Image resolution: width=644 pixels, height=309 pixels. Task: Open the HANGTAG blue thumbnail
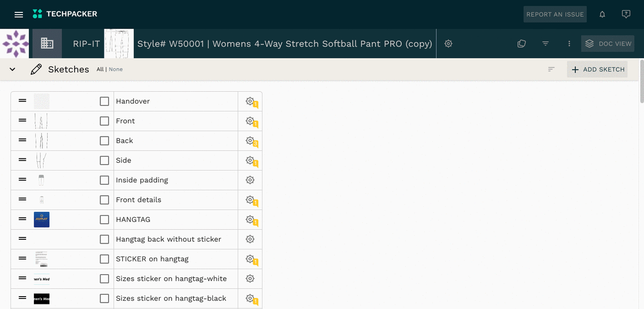(41, 219)
